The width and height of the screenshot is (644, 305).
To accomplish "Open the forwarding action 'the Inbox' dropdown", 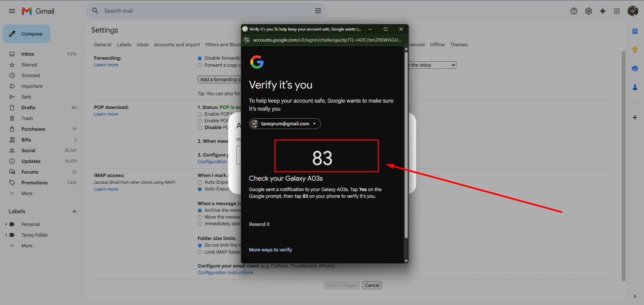I will pos(432,65).
